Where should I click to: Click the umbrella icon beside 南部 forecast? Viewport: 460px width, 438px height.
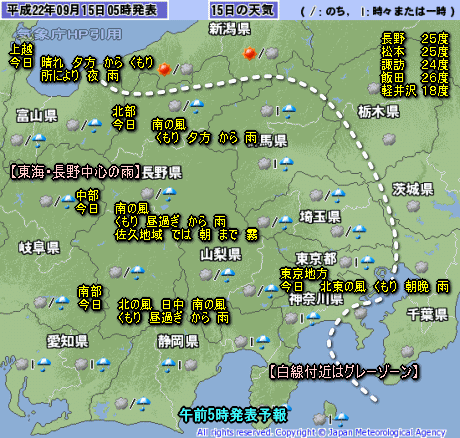click(62, 303)
